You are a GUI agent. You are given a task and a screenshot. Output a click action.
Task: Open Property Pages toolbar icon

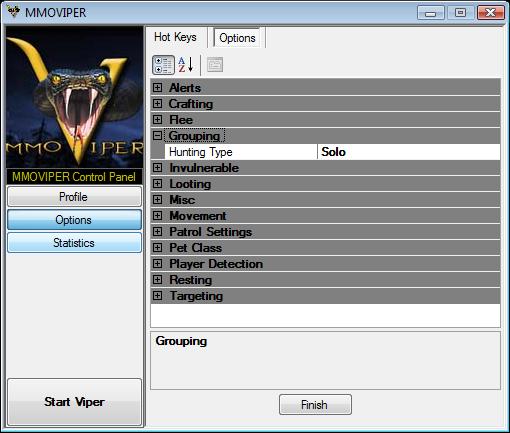click(x=215, y=65)
